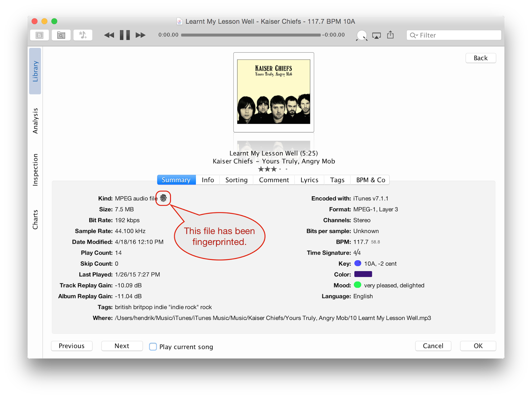This screenshot has width=532, height=398.
Task: Click the Filter search field
Action: (x=454, y=35)
